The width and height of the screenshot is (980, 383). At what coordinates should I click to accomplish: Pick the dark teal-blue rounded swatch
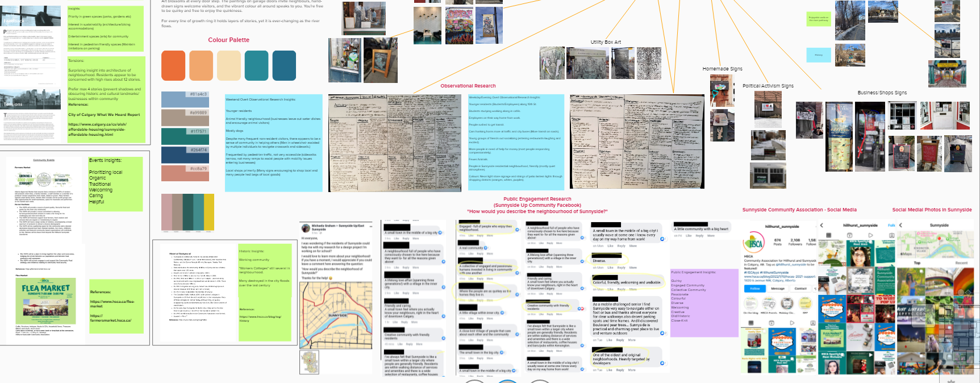click(x=284, y=65)
